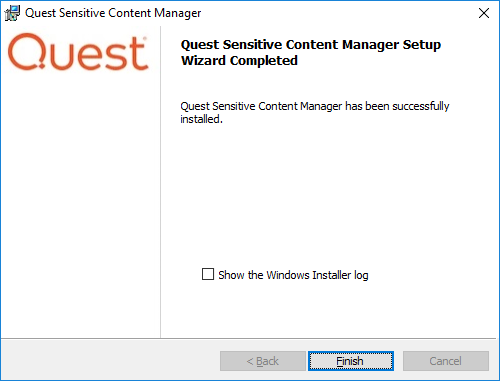Click the greyed-out Back button
Viewport: 500px width, 381px height.
(x=263, y=361)
